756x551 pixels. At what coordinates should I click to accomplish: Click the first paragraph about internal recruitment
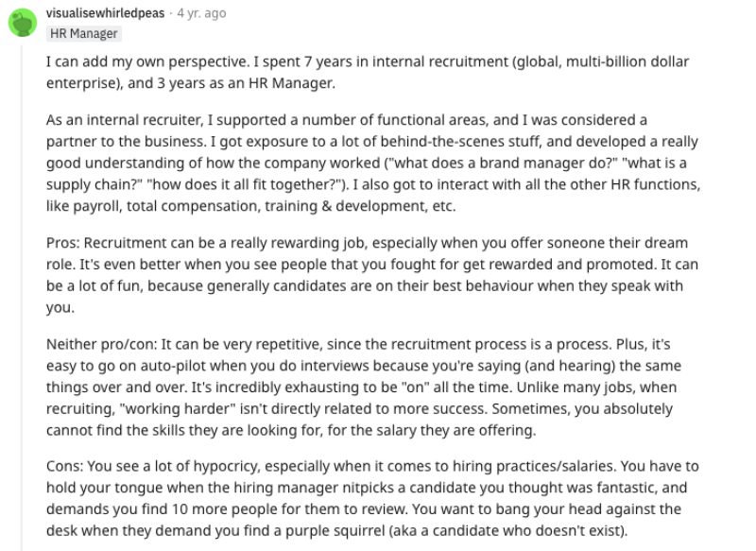pos(369,72)
